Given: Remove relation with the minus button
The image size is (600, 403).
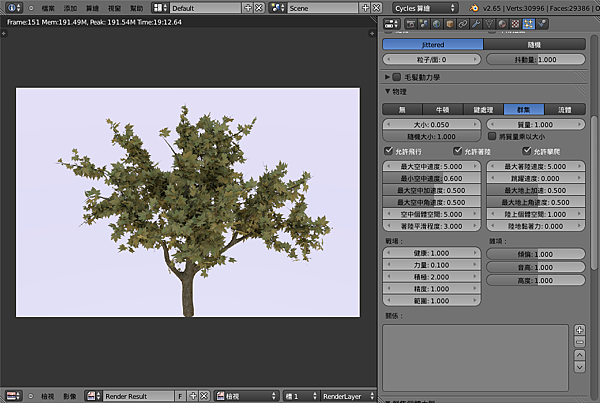Looking at the screenshot, I should tap(580, 342).
